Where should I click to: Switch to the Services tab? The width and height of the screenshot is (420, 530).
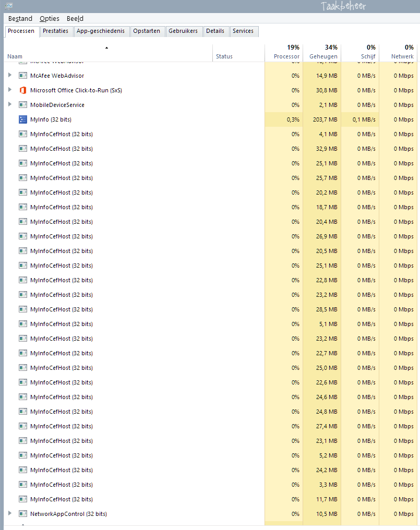click(244, 31)
